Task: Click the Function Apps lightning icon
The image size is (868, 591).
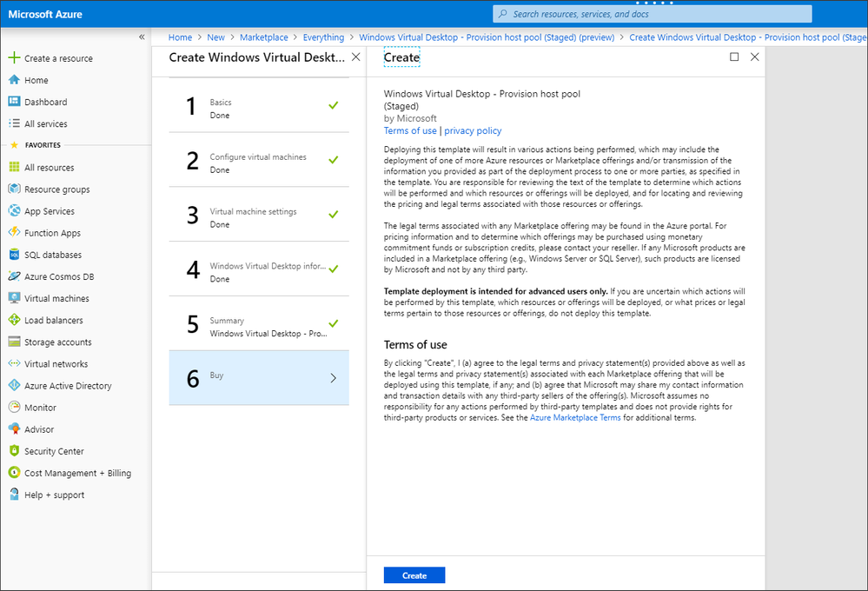Action: coord(14,233)
